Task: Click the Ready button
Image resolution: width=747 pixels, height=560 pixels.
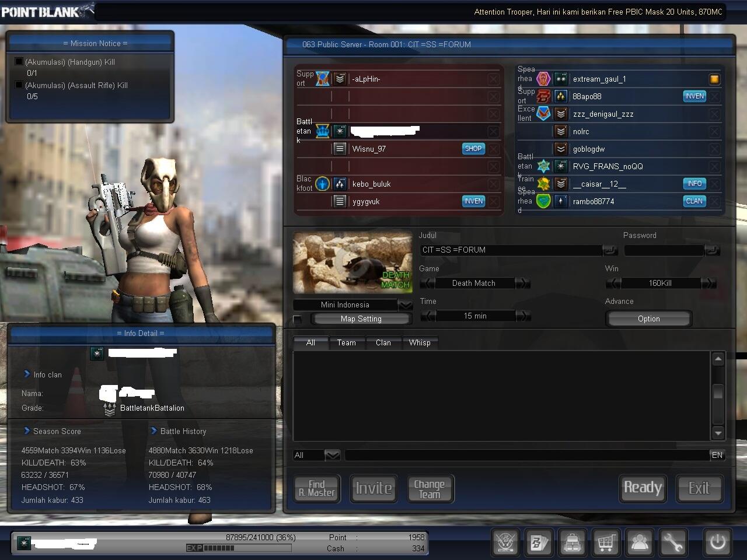Action: (x=643, y=488)
